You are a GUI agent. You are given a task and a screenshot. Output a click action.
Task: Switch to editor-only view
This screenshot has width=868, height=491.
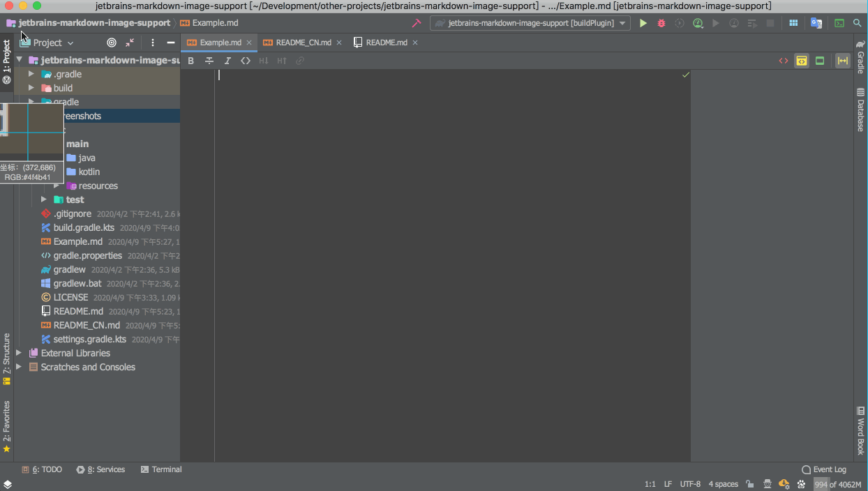pyautogui.click(x=784, y=61)
